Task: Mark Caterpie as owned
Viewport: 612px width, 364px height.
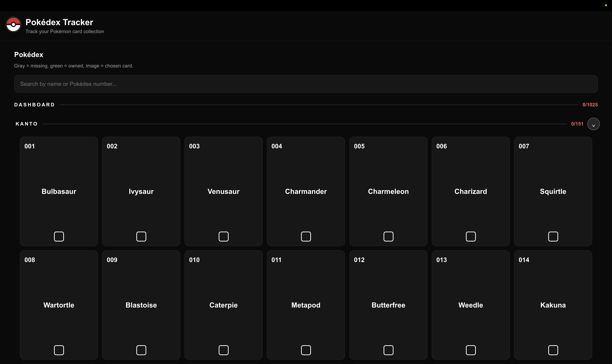Action: [223, 350]
